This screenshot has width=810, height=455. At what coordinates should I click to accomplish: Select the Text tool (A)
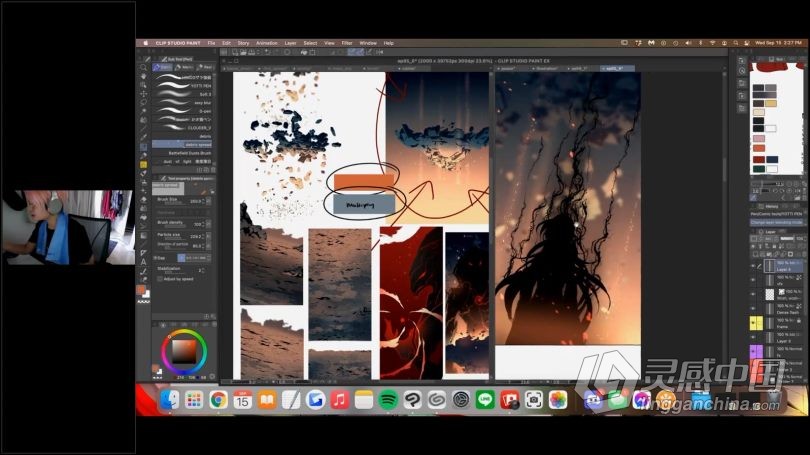[144, 262]
